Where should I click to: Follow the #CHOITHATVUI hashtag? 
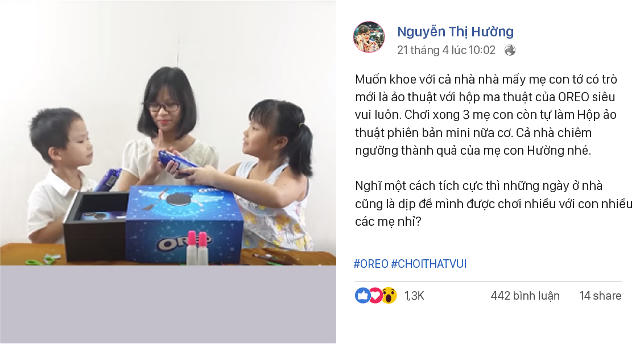(x=429, y=263)
